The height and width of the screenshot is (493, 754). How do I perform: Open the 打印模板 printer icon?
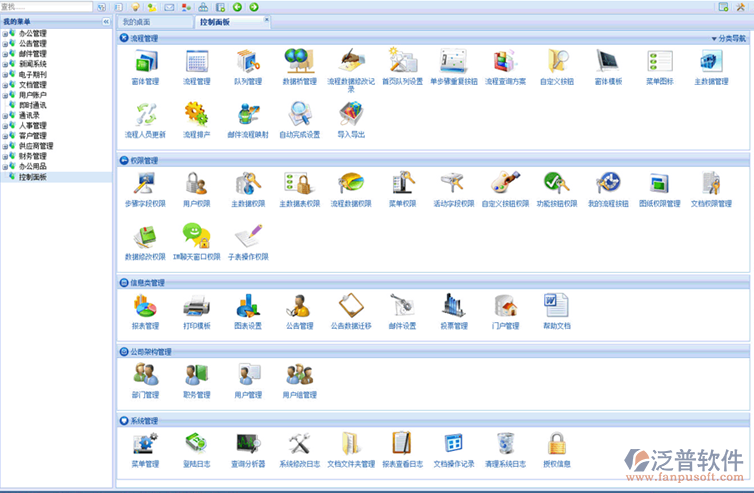click(x=197, y=306)
